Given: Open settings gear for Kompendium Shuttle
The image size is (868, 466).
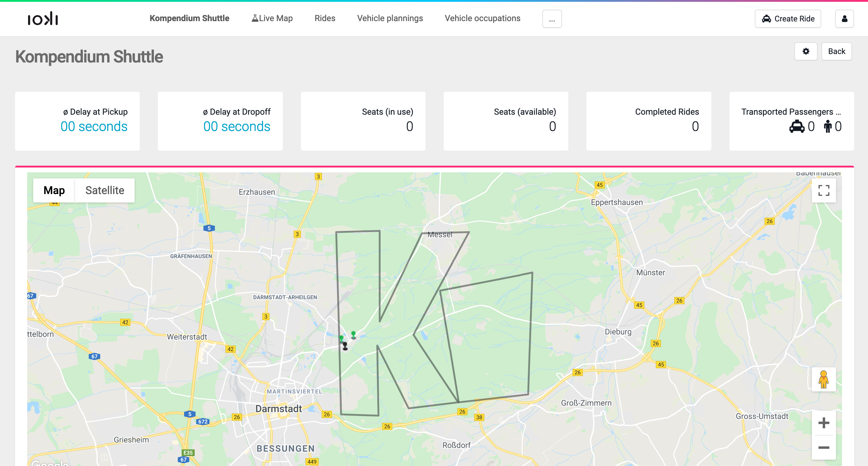Looking at the screenshot, I should click(806, 51).
